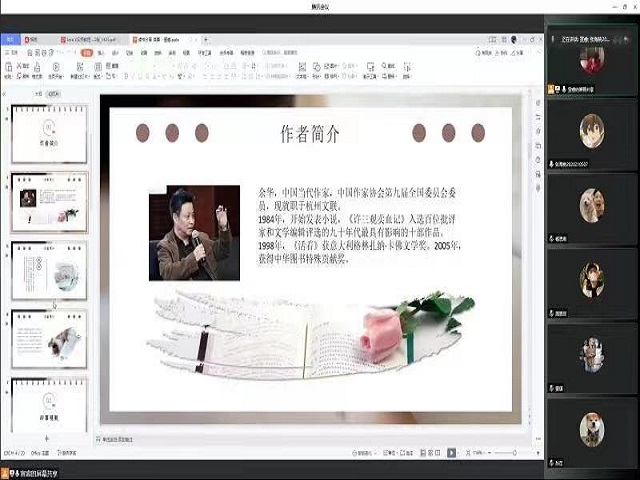
Task: Click the New Slide icon
Action: 80,67
